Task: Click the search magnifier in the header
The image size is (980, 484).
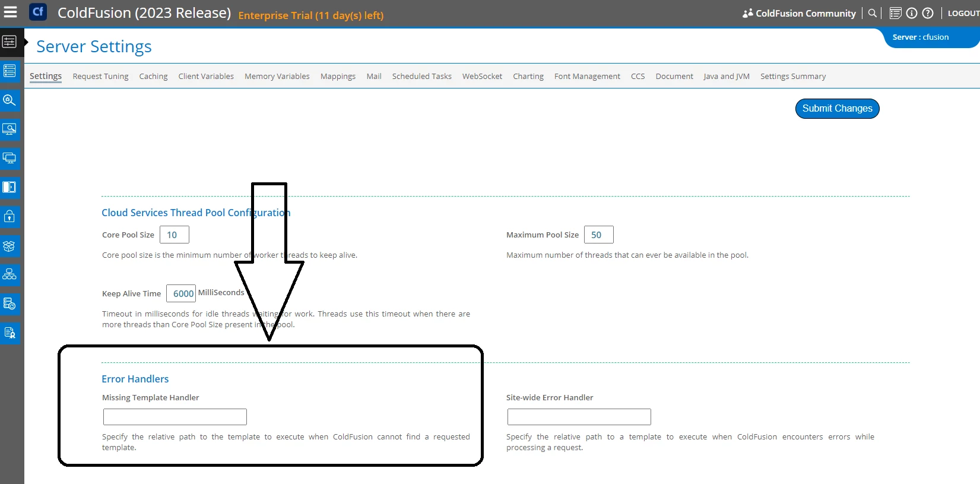Action: coord(872,13)
